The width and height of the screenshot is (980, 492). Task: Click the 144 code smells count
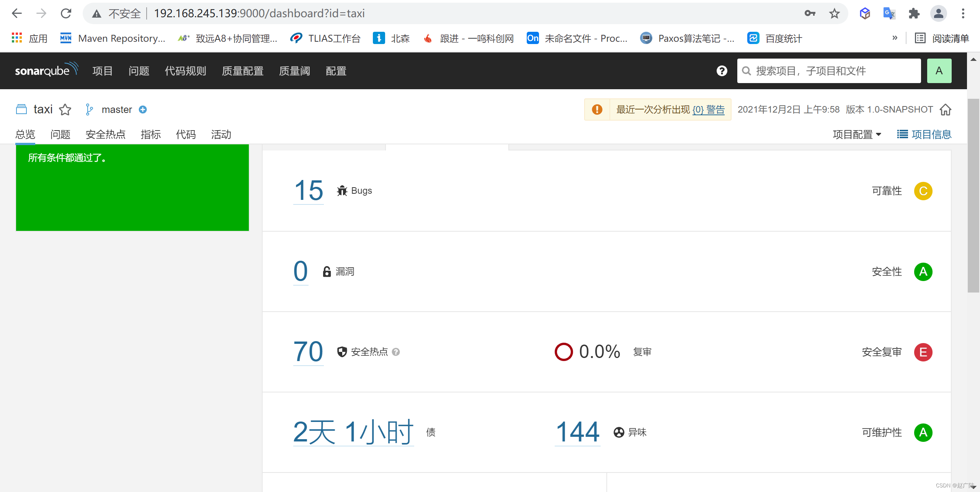pyautogui.click(x=577, y=432)
